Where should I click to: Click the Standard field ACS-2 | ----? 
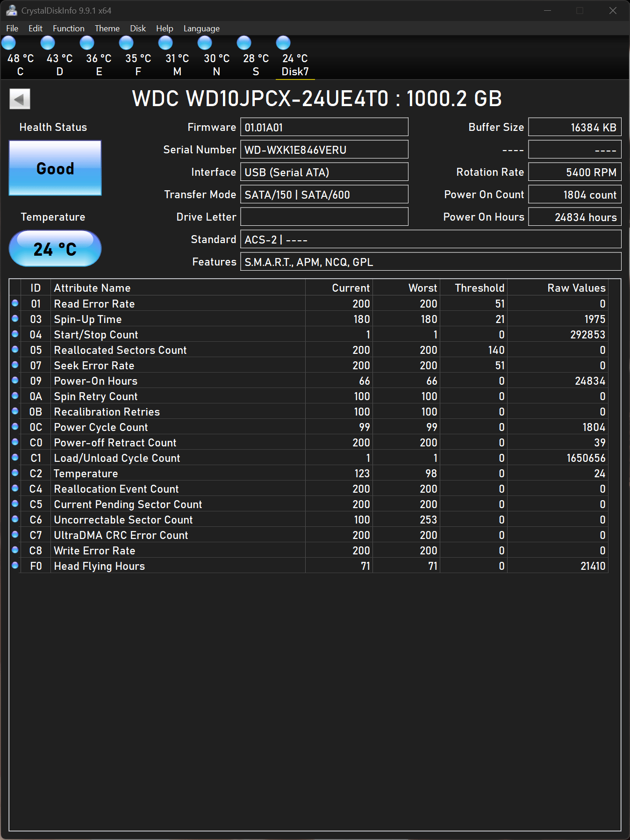[x=430, y=239]
